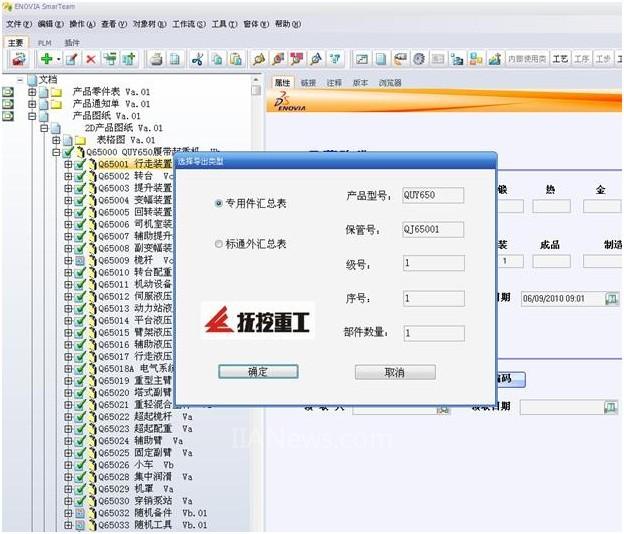This screenshot has height=534, width=624.
Task: Open calendar picker beside 06/09/2010 date
Action: (x=610, y=298)
